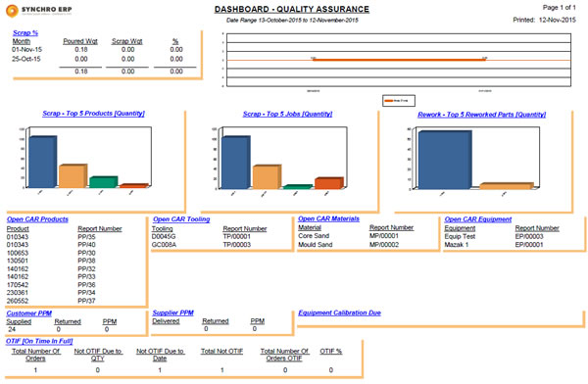
Task: Click the orange legend swatch under line chart
Action: pyautogui.click(x=388, y=101)
